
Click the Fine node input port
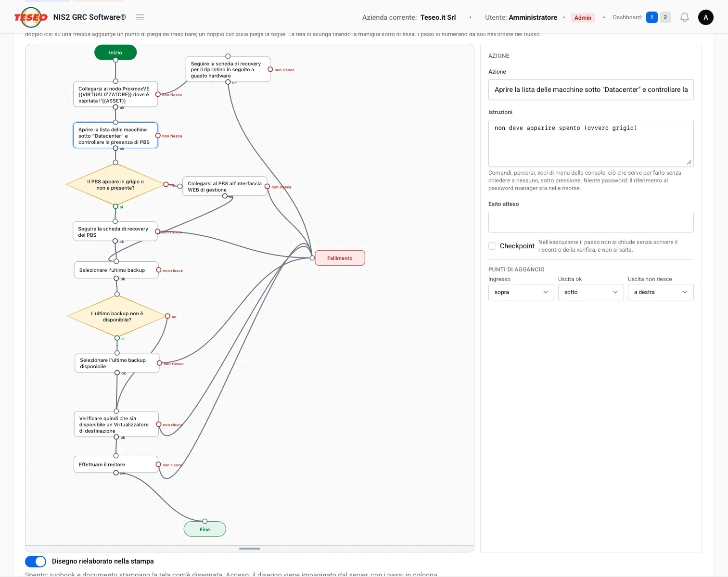tap(205, 521)
